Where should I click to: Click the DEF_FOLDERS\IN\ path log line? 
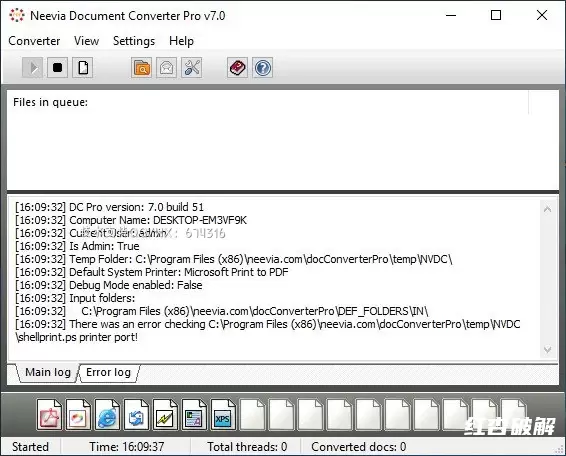222,311
